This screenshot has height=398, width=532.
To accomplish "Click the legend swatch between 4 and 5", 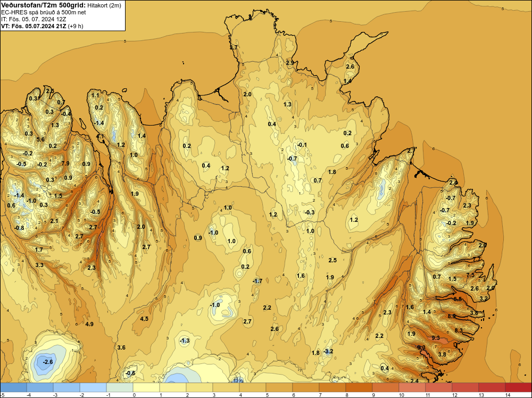I will pyautogui.click(x=253, y=387).
